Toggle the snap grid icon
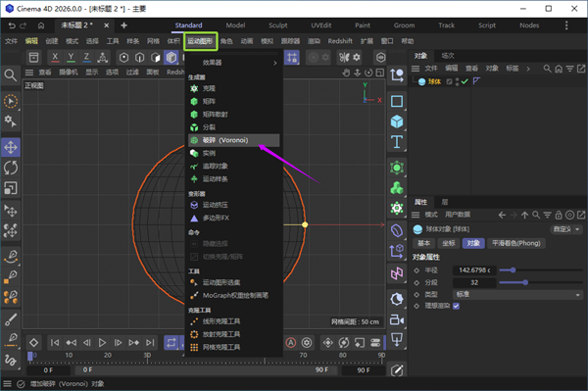Viewport: 588px width, 391px height. pyautogui.click(x=292, y=58)
